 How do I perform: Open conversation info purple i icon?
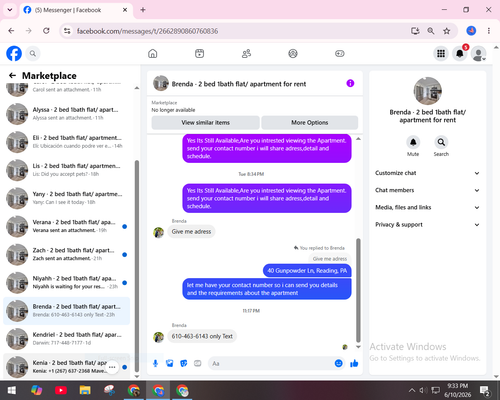point(350,83)
